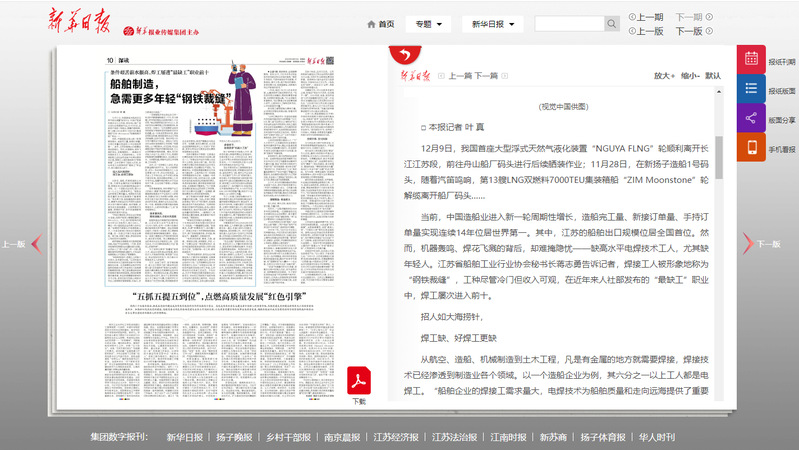Screen dimensions: 799x450
Task: Click 缩小- to shrink article text
Action: tap(689, 75)
